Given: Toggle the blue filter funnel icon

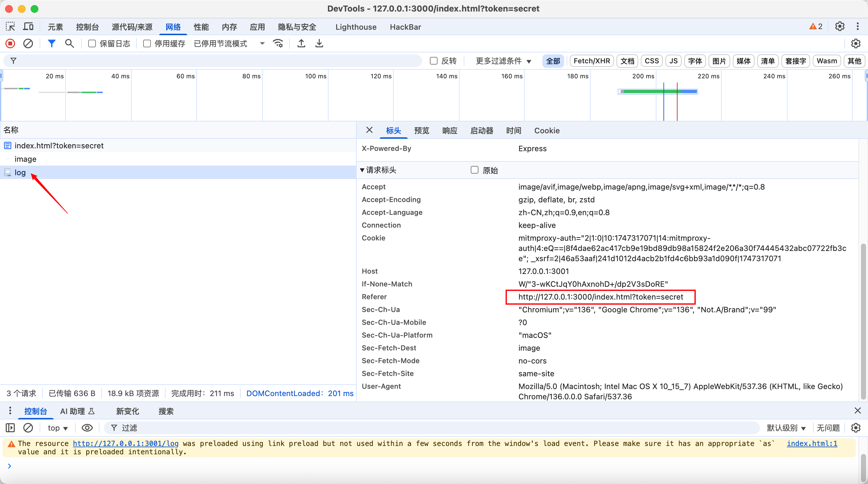Looking at the screenshot, I should (51, 43).
